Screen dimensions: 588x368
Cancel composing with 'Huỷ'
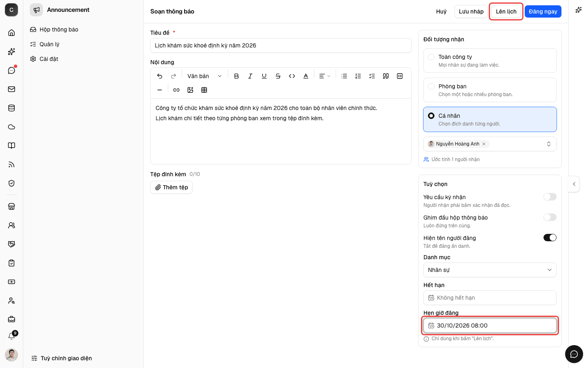(x=441, y=11)
